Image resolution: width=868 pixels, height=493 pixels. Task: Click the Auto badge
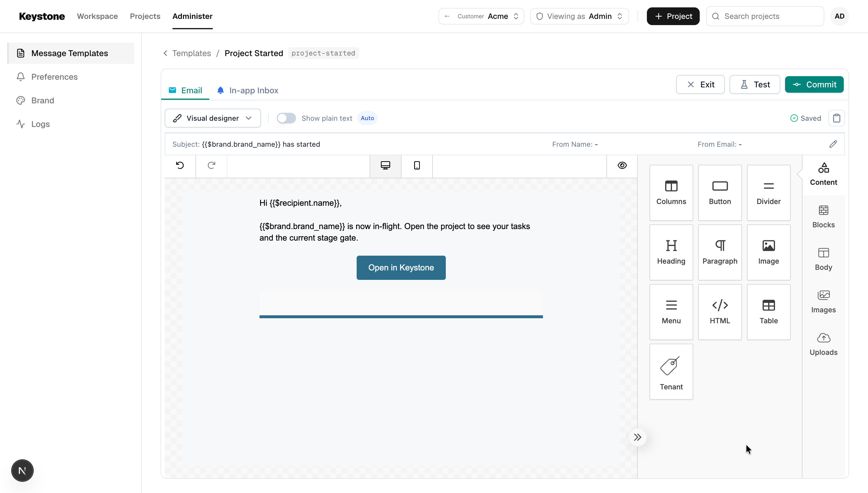(367, 118)
